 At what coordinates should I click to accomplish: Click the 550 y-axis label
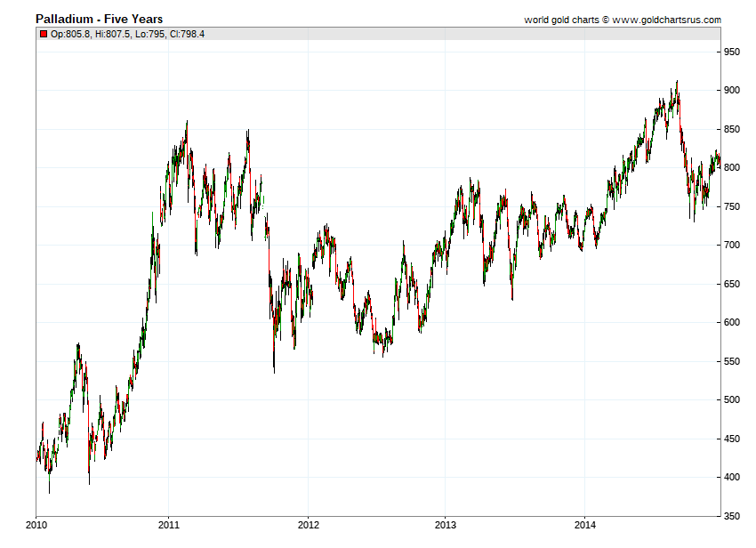coord(732,361)
